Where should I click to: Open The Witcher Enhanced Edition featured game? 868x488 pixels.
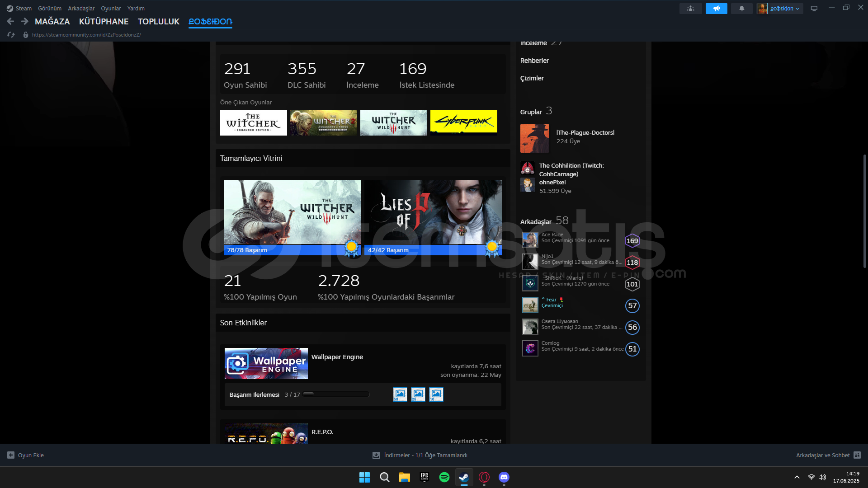[x=254, y=123]
